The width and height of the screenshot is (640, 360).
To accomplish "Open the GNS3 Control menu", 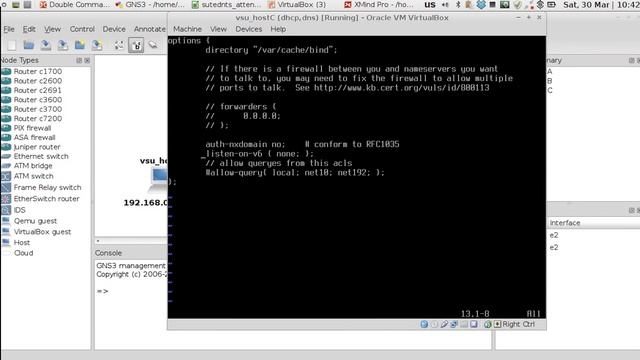I will (x=82, y=29).
